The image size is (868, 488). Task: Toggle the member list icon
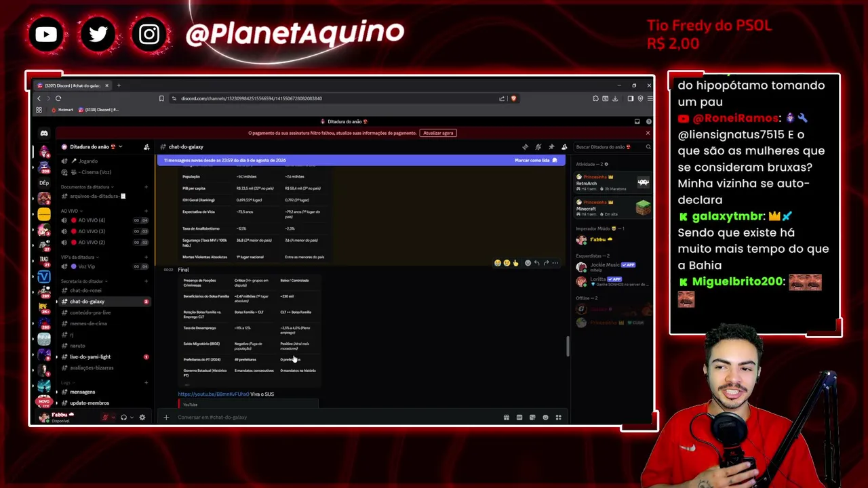(564, 147)
